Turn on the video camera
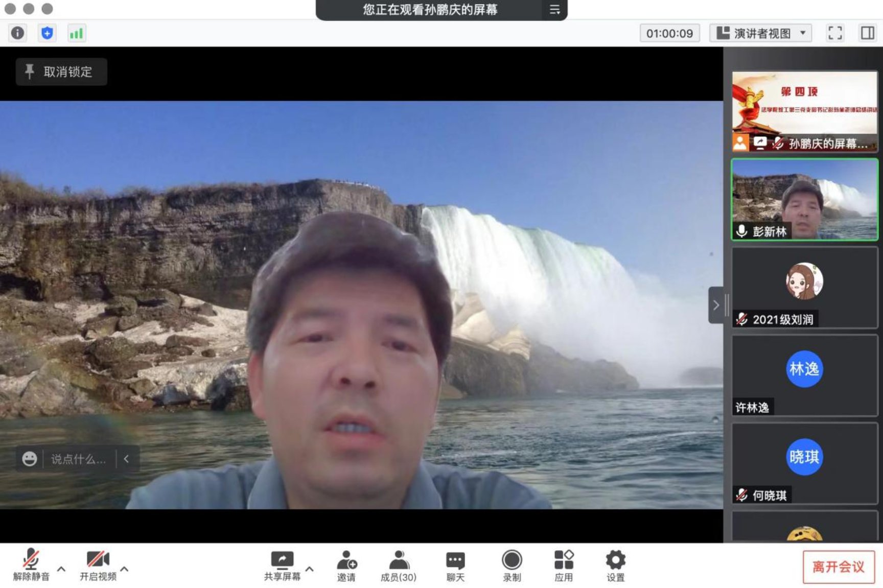Image resolution: width=883 pixels, height=588 pixels. 98,565
